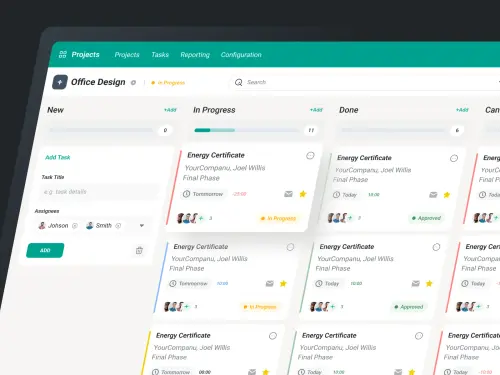Click the Office Design project square icon
Viewport: 500px width, 375px height.
[60, 82]
